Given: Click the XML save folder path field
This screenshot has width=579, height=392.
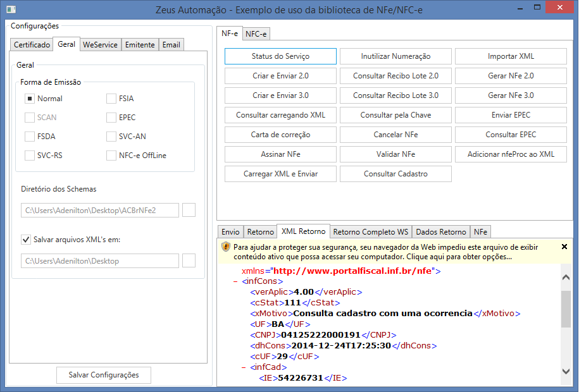Looking at the screenshot, I should (100, 260).
